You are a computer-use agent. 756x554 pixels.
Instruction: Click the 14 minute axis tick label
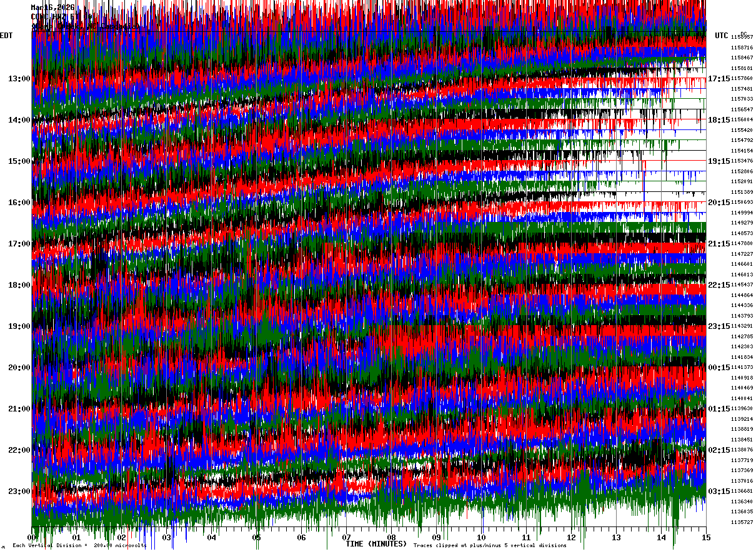tap(662, 537)
